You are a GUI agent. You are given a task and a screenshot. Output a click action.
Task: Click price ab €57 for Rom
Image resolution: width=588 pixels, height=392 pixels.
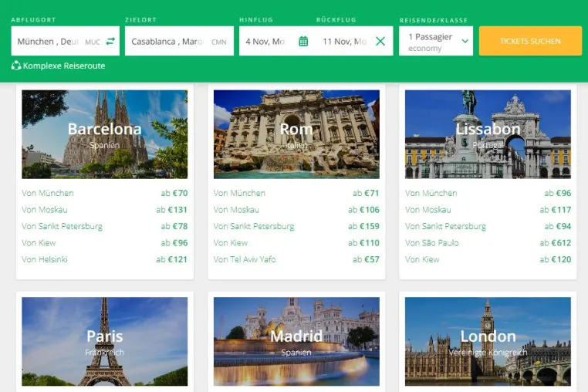(x=366, y=259)
